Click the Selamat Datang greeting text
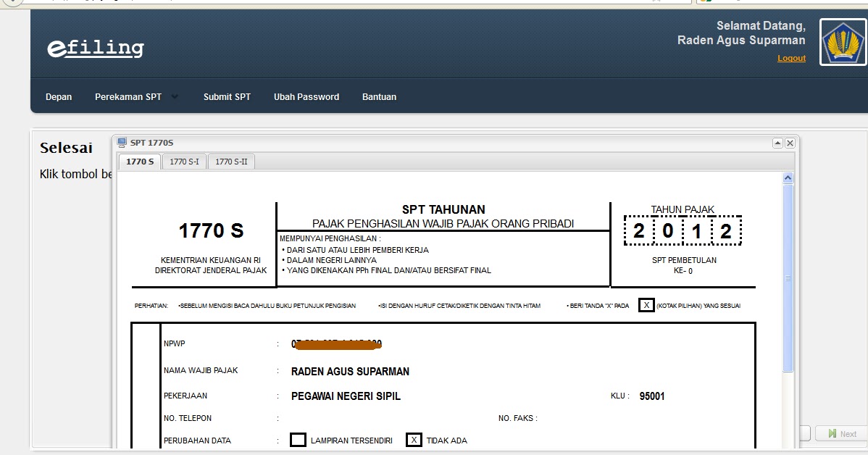Viewport: 868px width, 455px height. pyautogui.click(x=761, y=26)
